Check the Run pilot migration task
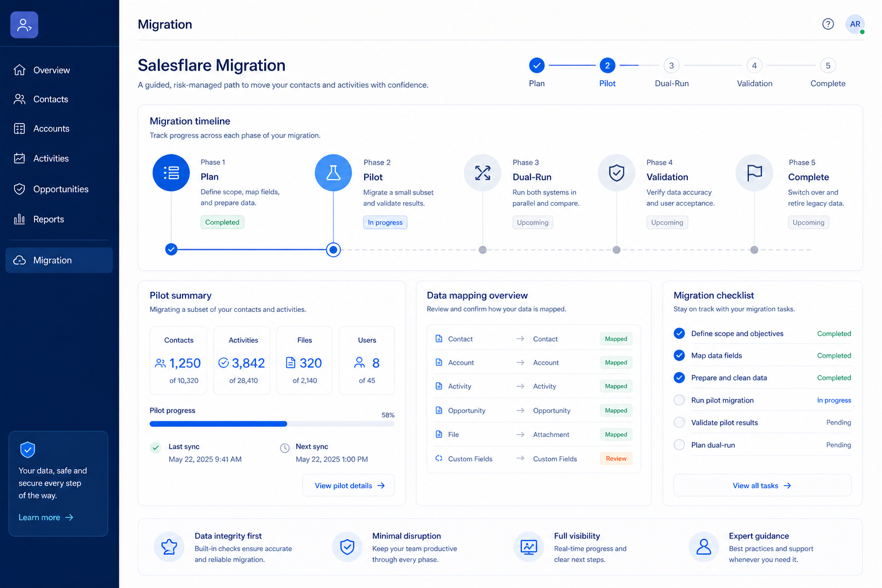882x588 pixels. [679, 400]
